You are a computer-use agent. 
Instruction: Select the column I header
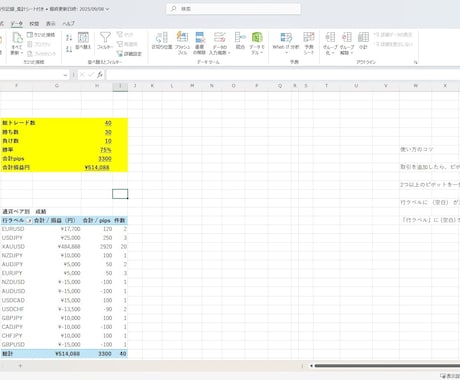coord(120,86)
